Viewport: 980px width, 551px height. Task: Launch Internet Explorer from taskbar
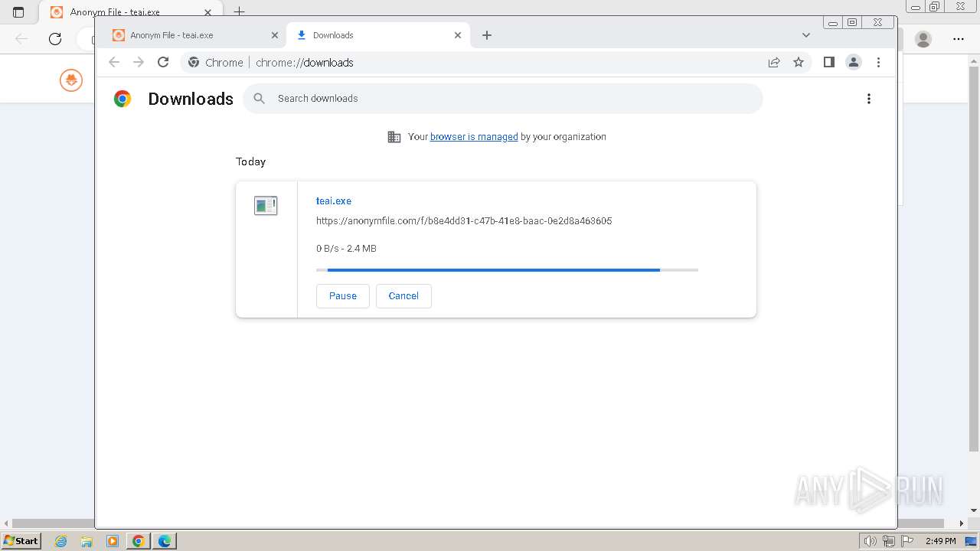[61, 541]
